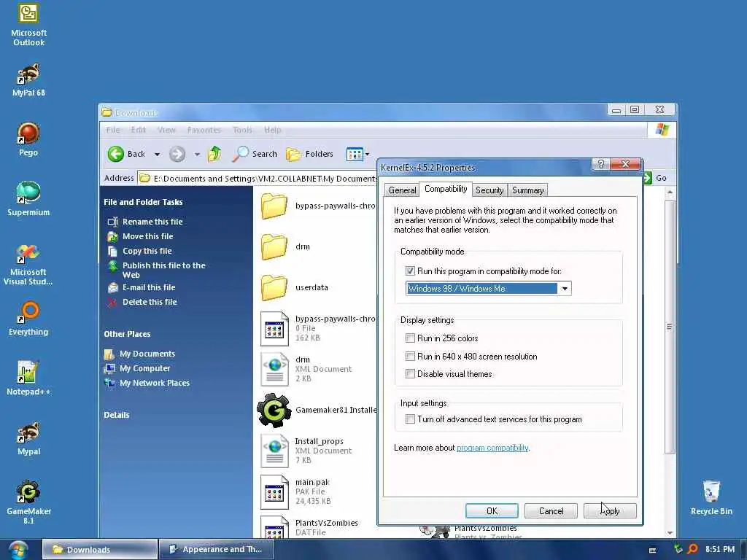Open the Edit menu
The image size is (747, 560).
pyautogui.click(x=138, y=130)
